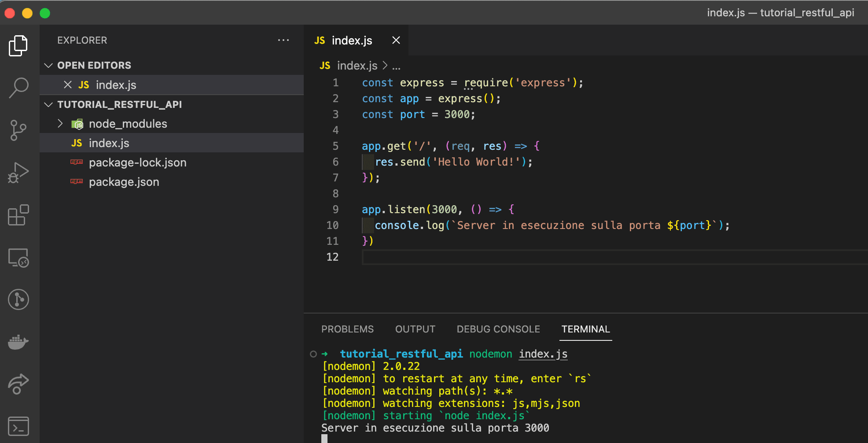This screenshot has height=443, width=868.
Task: Click the index.js link in terminal command
Action: [543, 354]
